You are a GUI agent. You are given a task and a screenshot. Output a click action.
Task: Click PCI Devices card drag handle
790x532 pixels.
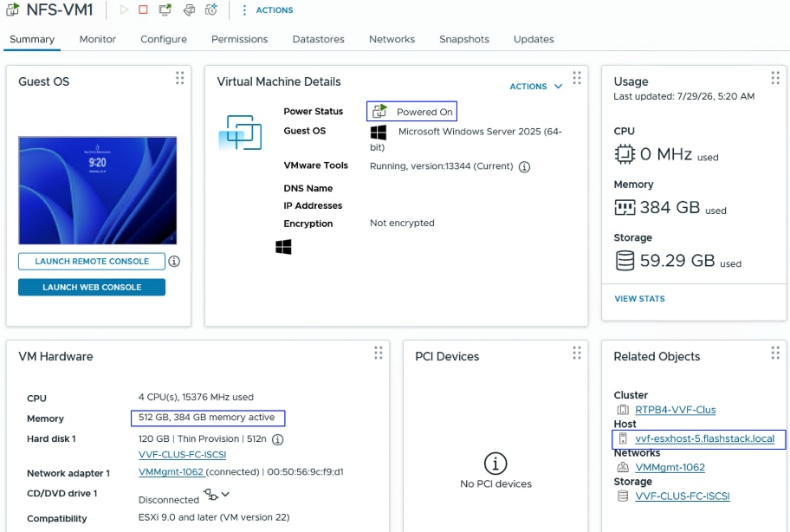point(577,353)
